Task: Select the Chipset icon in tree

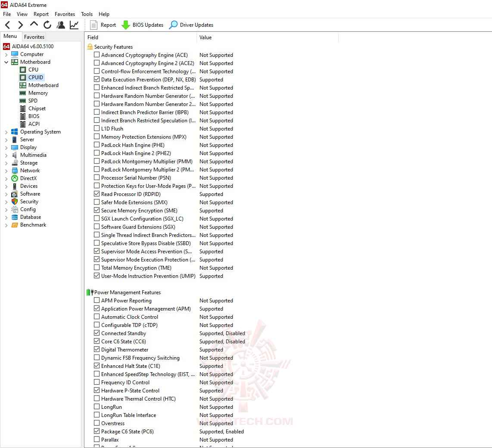Action: pos(23,109)
